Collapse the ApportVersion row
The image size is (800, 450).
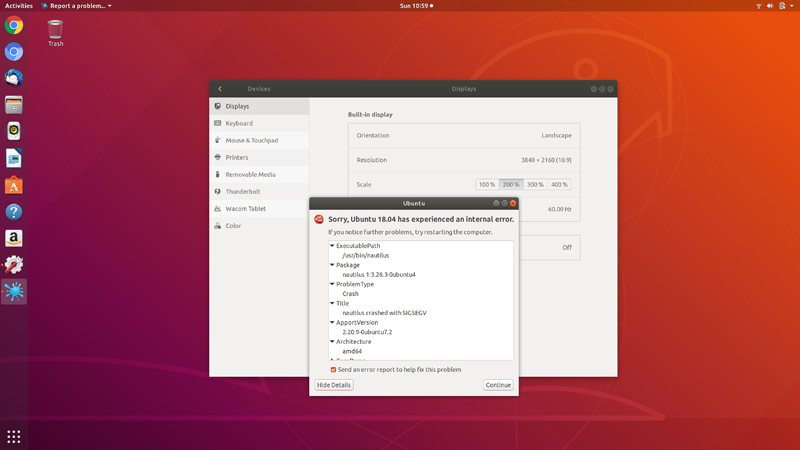click(x=332, y=322)
